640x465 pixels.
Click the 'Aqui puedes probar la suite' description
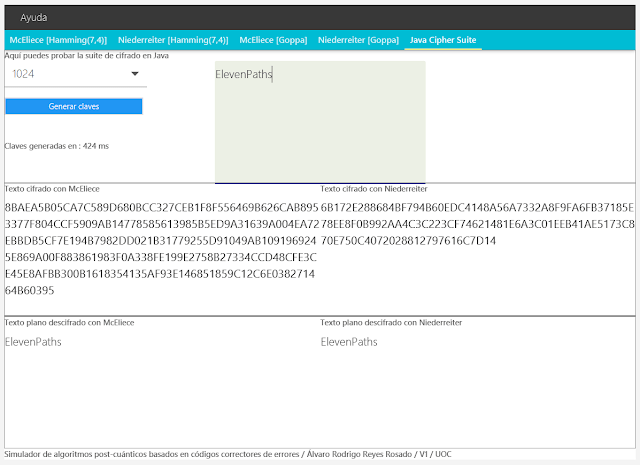(86, 56)
